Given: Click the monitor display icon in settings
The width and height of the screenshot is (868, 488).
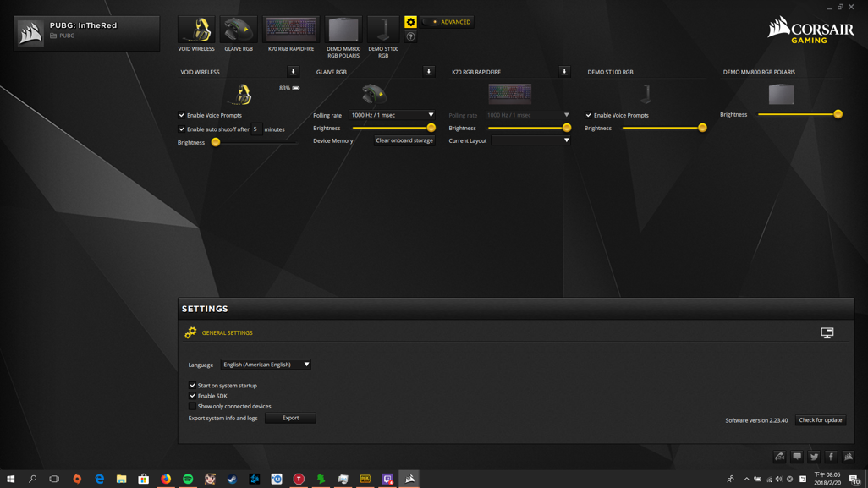Looking at the screenshot, I should (x=827, y=332).
